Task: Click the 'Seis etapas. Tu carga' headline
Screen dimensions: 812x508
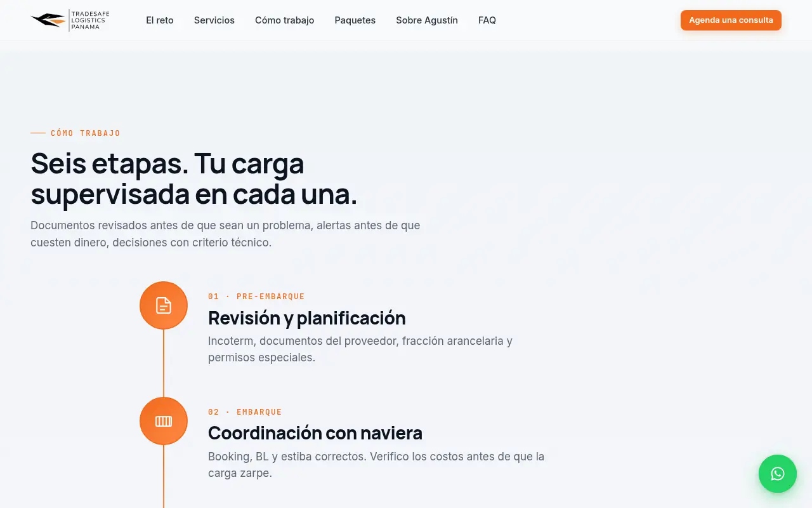Action: coord(194,178)
